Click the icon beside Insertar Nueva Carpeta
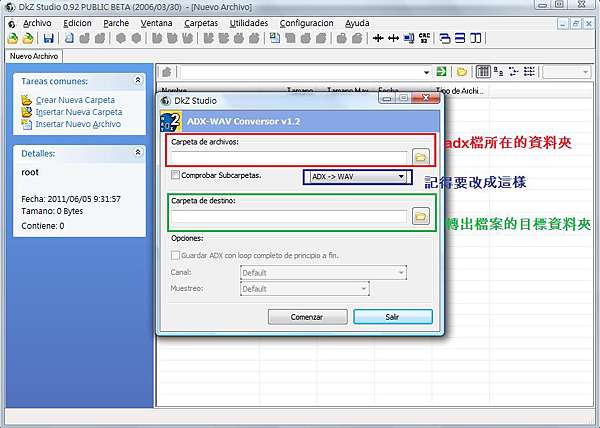The image size is (600, 428). click(x=26, y=112)
